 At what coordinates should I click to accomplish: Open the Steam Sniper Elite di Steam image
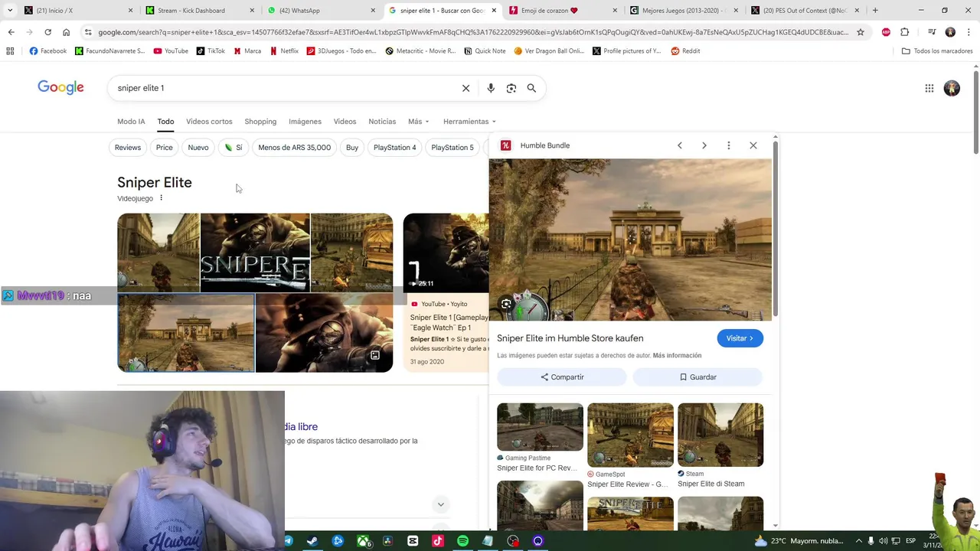720,435
